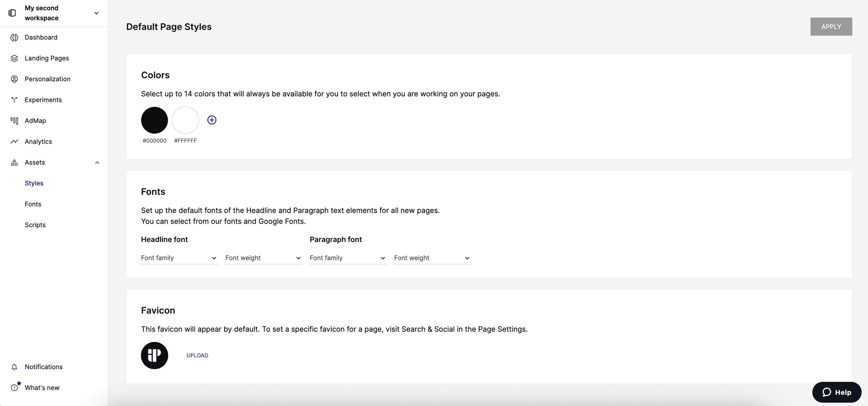Go to Landing Pages
868x406 pixels.
click(47, 58)
